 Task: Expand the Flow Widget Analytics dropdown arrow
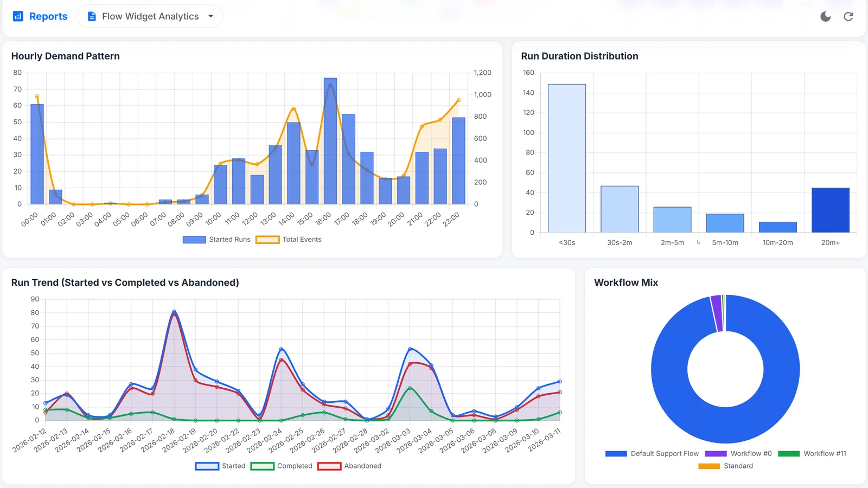[210, 16]
